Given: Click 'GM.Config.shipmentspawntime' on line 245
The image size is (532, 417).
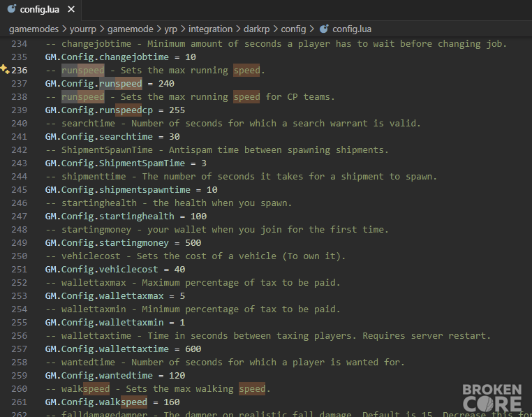Looking at the screenshot, I should tap(118, 190).
